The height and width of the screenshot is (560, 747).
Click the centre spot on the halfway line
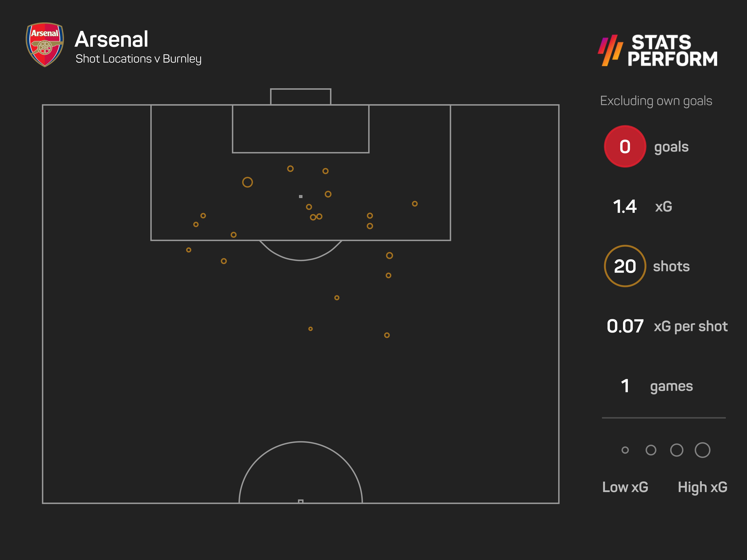click(300, 501)
